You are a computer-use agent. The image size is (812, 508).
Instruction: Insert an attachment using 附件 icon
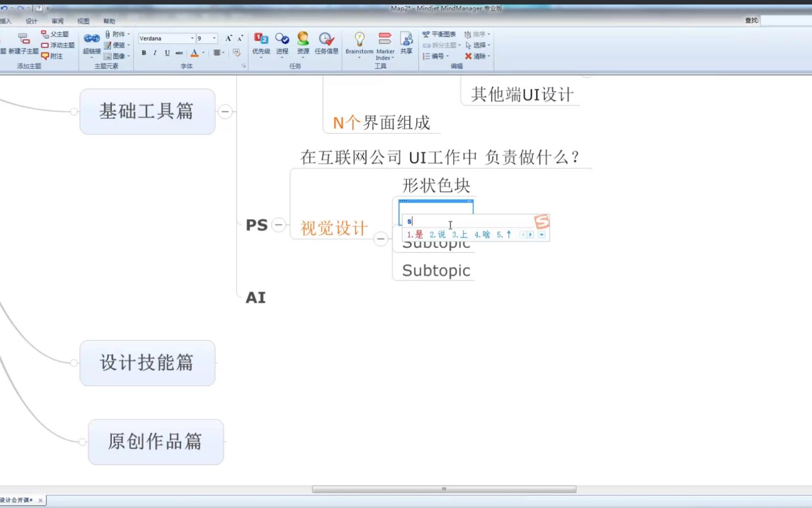(117, 34)
